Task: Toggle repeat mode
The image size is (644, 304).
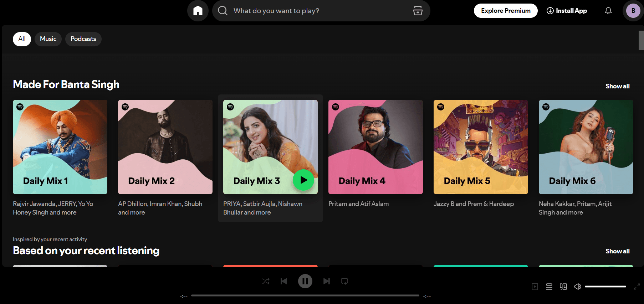Action: click(x=344, y=281)
